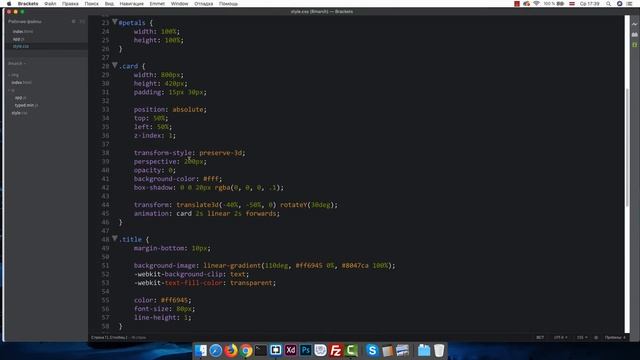Click the clock showing 17:39
Viewport: 640px width, 360px height.
[x=589, y=4]
